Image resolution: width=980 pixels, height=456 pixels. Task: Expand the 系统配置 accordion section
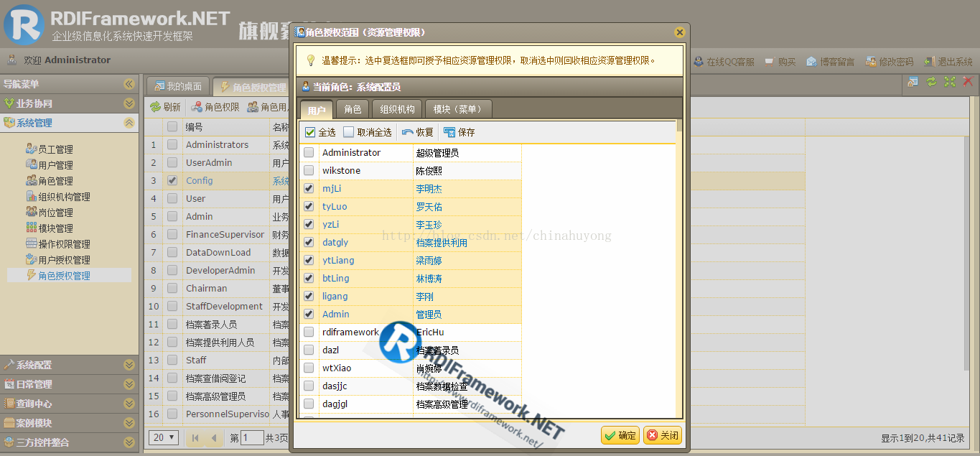click(x=129, y=365)
